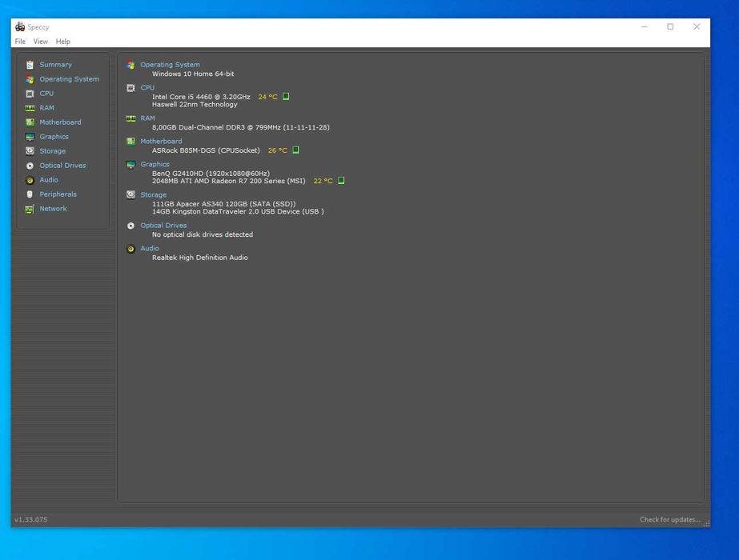Open Storage section from sidebar

53,151
